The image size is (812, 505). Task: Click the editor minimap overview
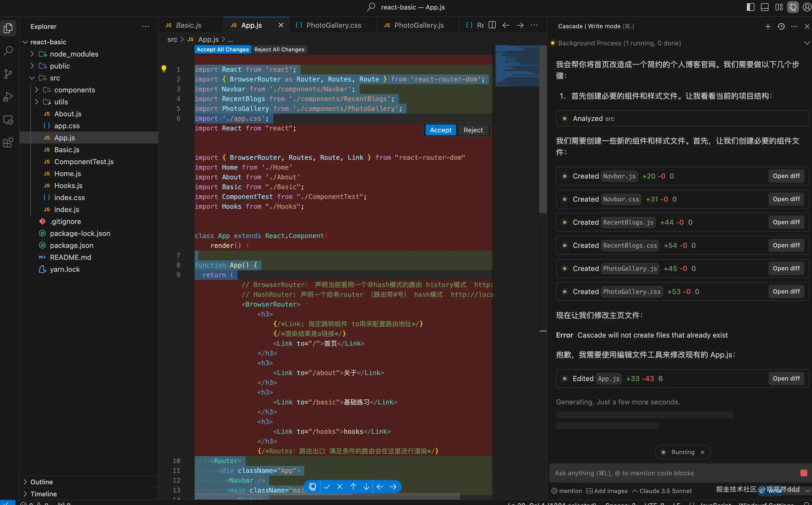pyautogui.click(x=517, y=66)
